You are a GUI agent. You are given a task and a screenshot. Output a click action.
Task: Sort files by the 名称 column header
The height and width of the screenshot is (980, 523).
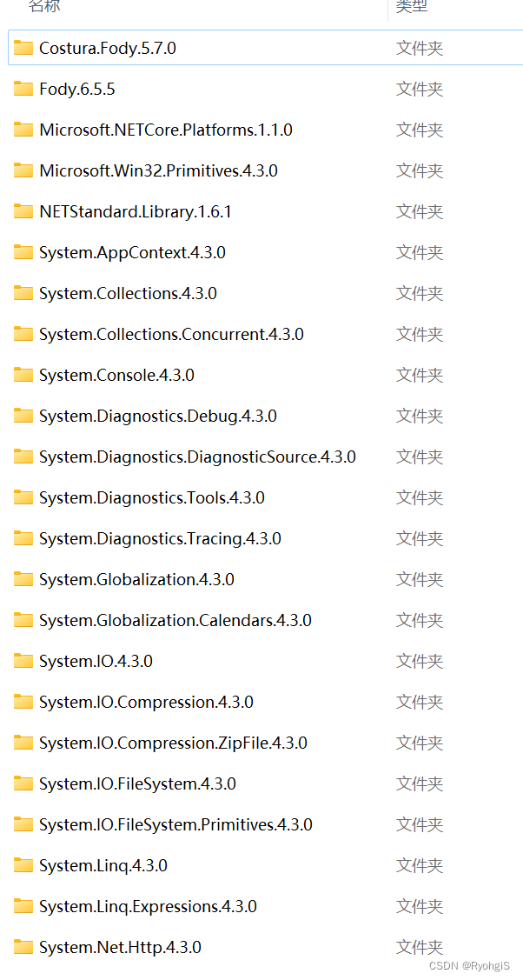pos(43,7)
